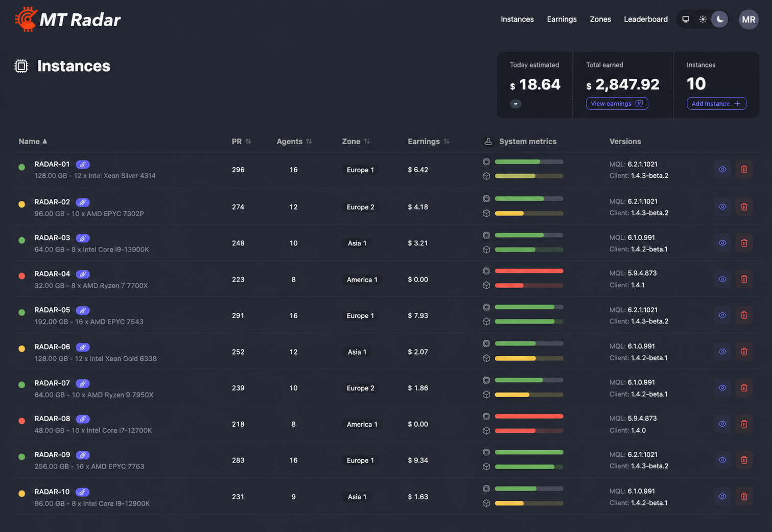Click the MT Radar logo
The image size is (772, 532).
[68, 19]
